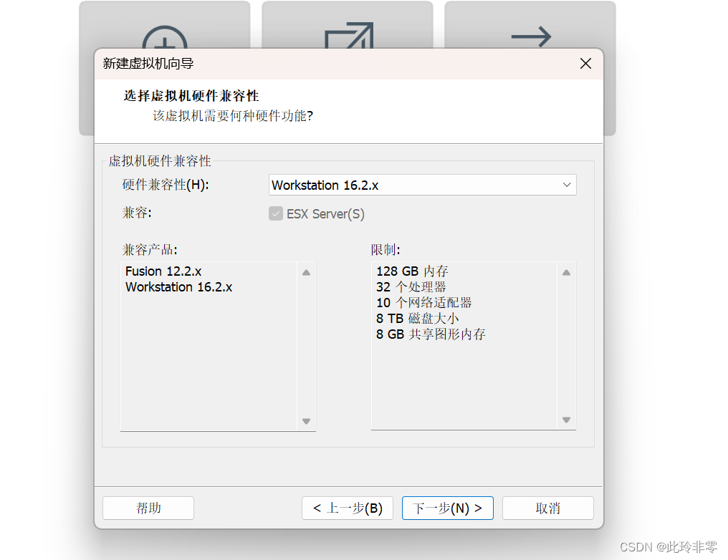Open the hardware compatibility dropdown showing Workstation 16.2.x
Viewport: 728px width, 560px height.
(x=422, y=185)
